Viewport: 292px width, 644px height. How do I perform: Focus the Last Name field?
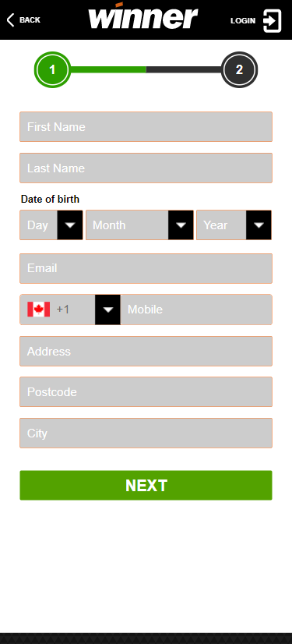pos(146,168)
